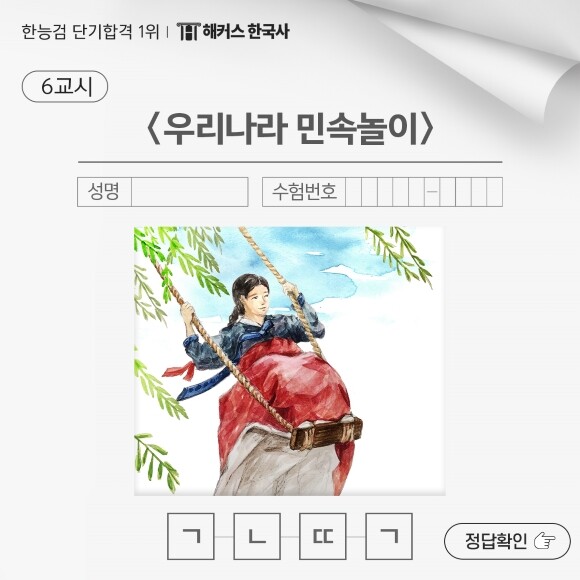Click the Hackers gate logo icon

tap(189, 31)
